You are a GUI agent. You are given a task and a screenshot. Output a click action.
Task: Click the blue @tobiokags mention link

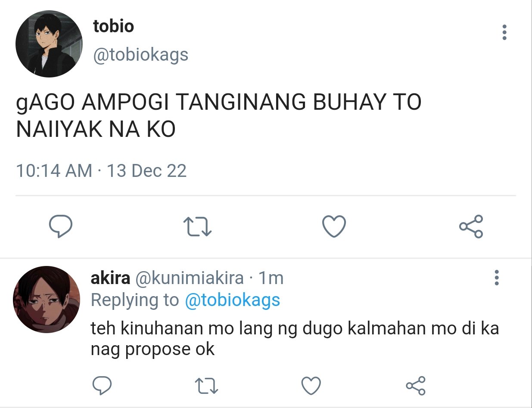pos(232,300)
